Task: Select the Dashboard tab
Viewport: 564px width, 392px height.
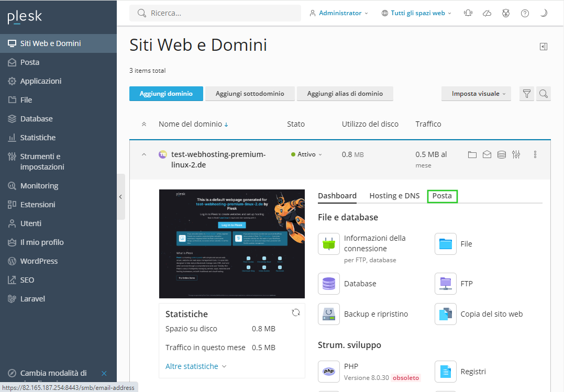Action: [337, 196]
